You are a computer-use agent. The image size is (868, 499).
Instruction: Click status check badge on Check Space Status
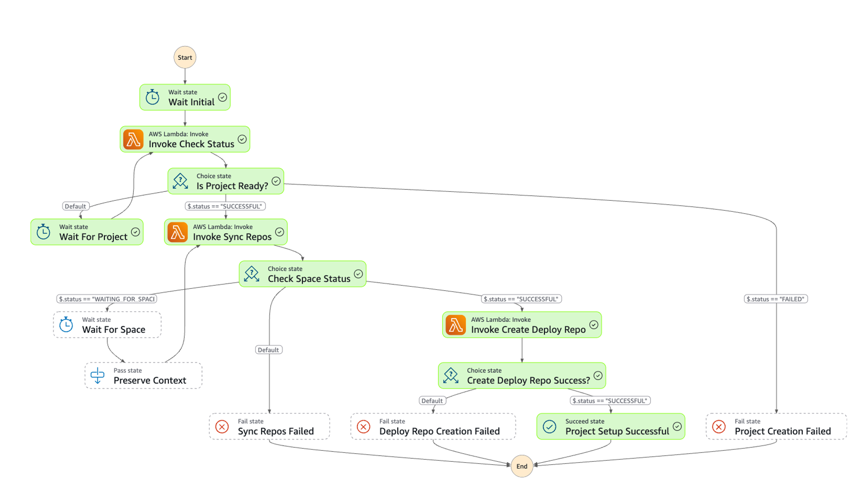coord(358,274)
